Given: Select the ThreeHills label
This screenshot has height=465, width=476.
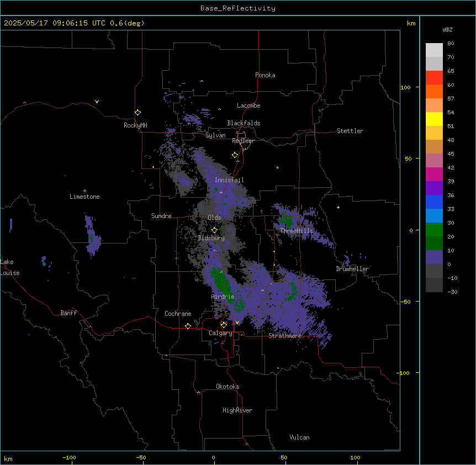Looking at the screenshot, I should coord(297,231).
